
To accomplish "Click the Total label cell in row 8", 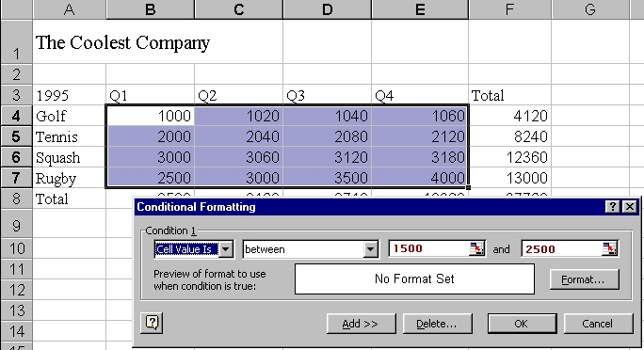I will 69,199.
